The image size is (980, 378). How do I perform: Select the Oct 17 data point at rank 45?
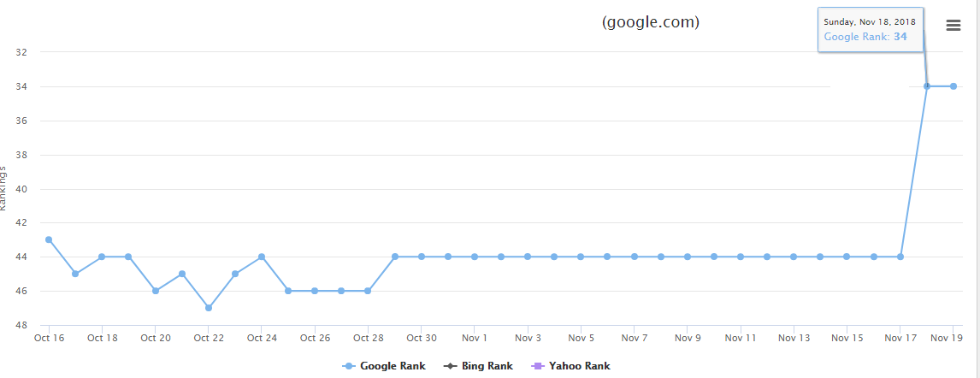(x=75, y=274)
